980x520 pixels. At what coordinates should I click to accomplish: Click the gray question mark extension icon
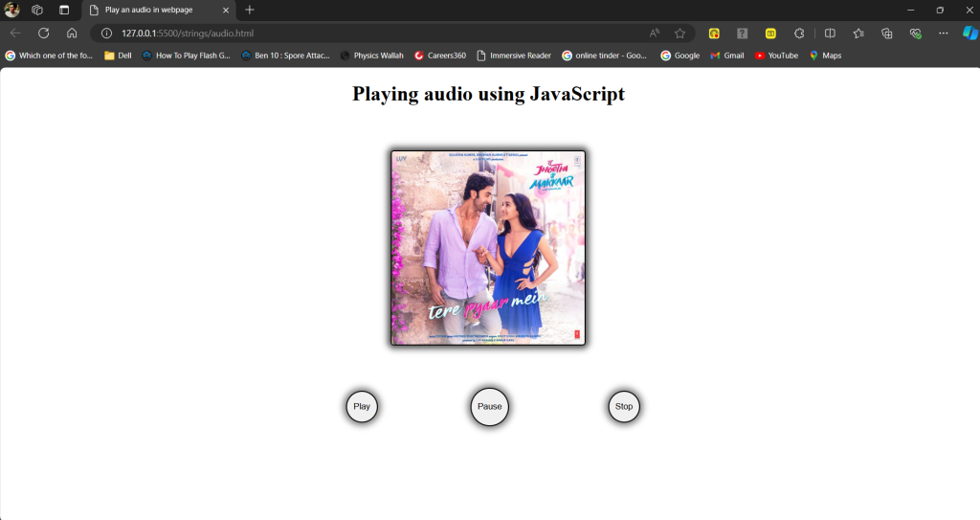pos(742,34)
